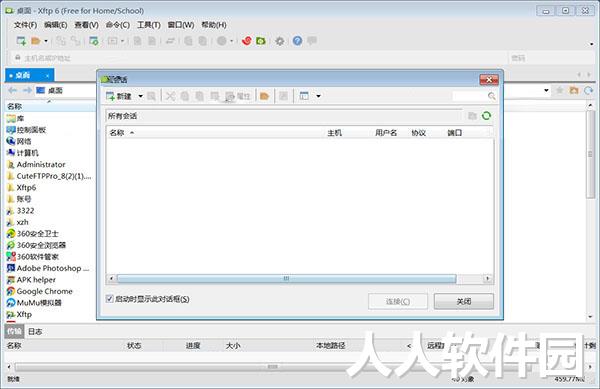Click the grayed 连接(C) button

pyautogui.click(x=398, y=301)
